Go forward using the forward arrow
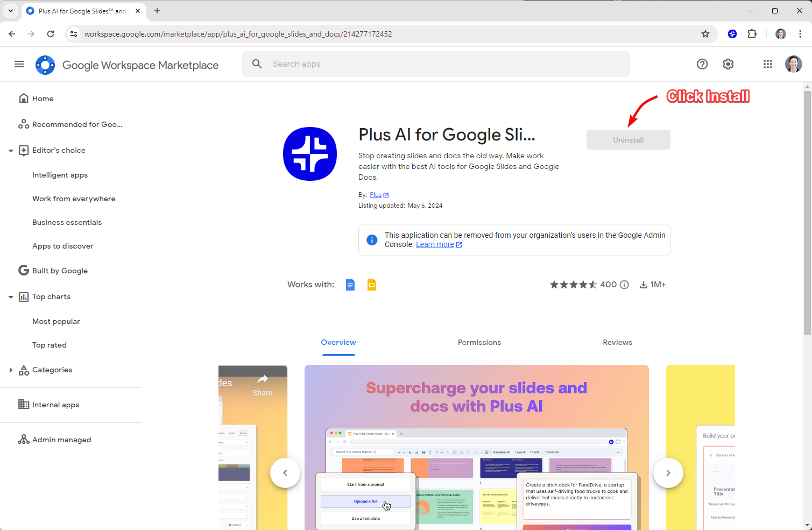The height and width of the screenshot is (530, 812). tap(31, 34)
